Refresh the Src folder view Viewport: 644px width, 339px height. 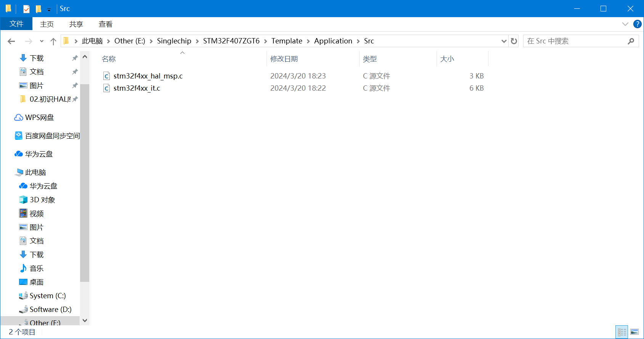pyautogui.click(x=514, y=41)
